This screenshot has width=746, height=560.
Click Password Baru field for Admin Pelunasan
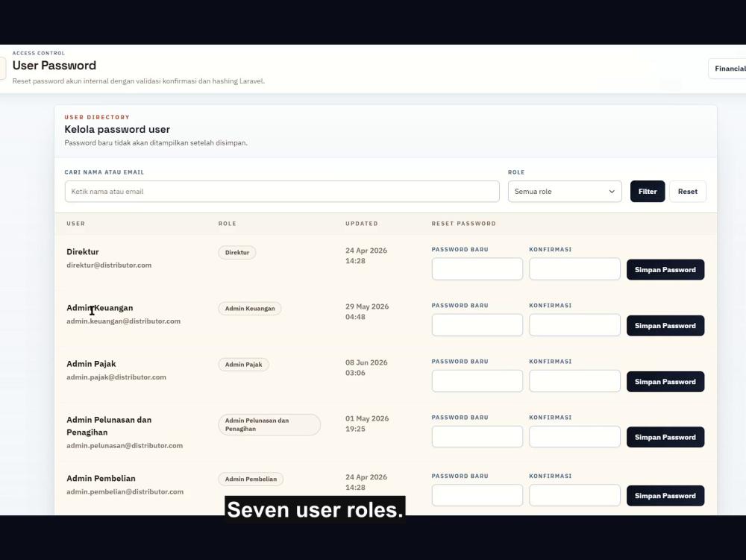point(477,437)
